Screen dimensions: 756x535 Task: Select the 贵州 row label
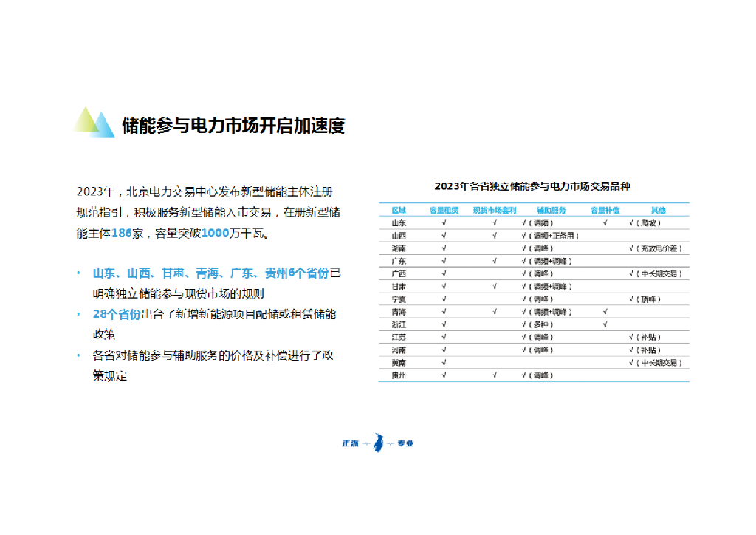click(x=399, y=375)
